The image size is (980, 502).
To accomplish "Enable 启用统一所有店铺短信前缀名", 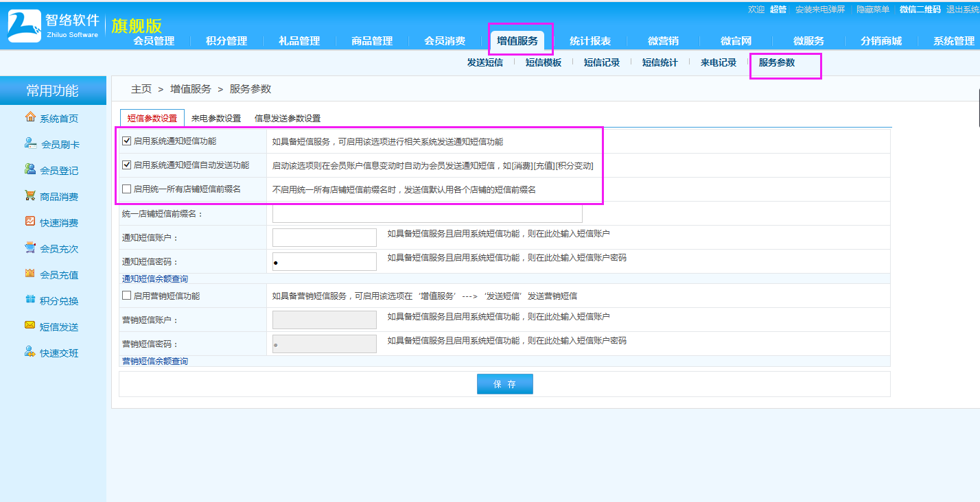I will click(x=127, y=189).
